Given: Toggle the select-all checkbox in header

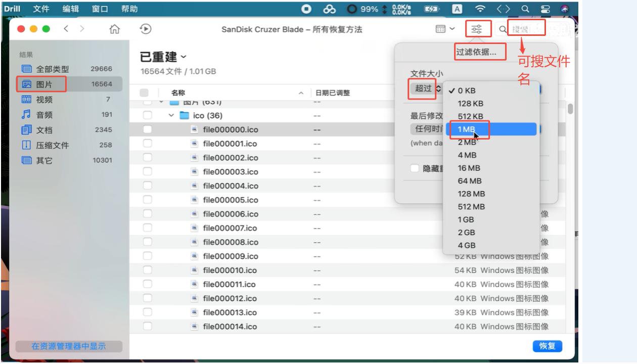Looking at the screenshot, I should (144, 93).
